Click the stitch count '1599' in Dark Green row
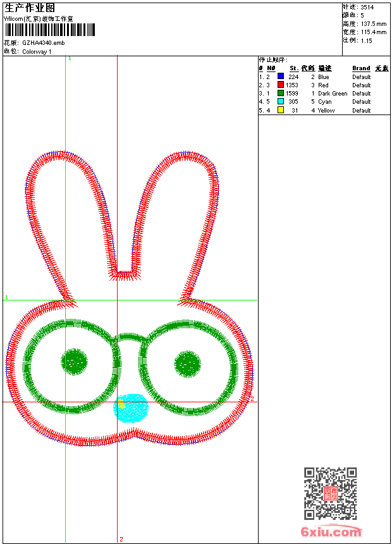 point(292,94)
